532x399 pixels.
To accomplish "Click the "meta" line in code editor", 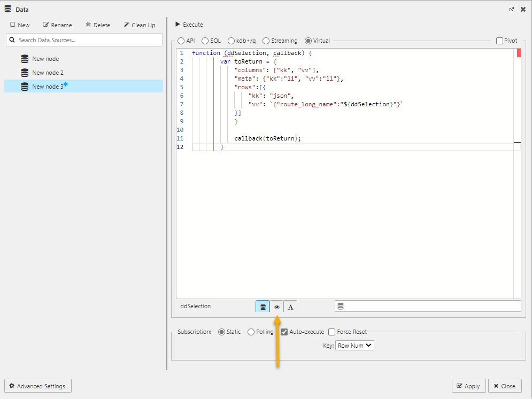I will click(x=289, y=79).
